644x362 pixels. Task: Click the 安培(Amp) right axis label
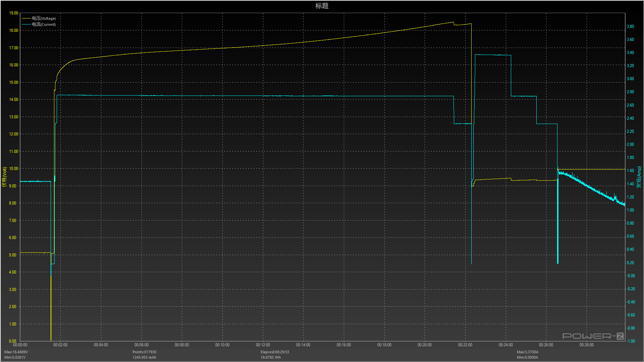click(x=639, y=177)
